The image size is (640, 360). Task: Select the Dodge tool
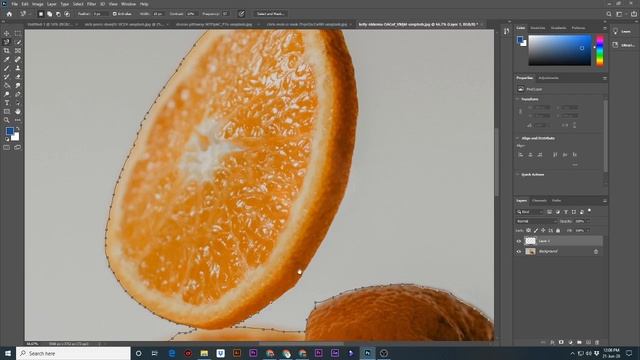click(x=7, y=94)
